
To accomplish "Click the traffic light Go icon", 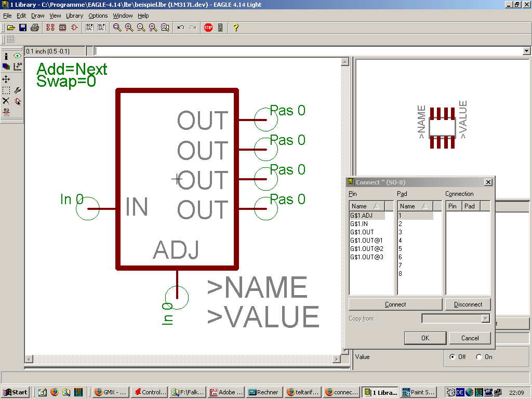I will tap(220, 28).
